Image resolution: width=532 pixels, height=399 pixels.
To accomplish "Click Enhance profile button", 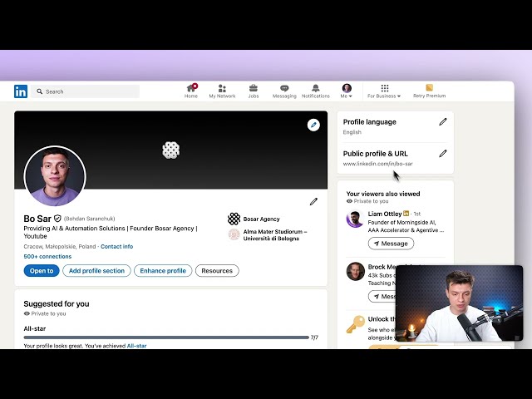I will click(x=163, y=271).
